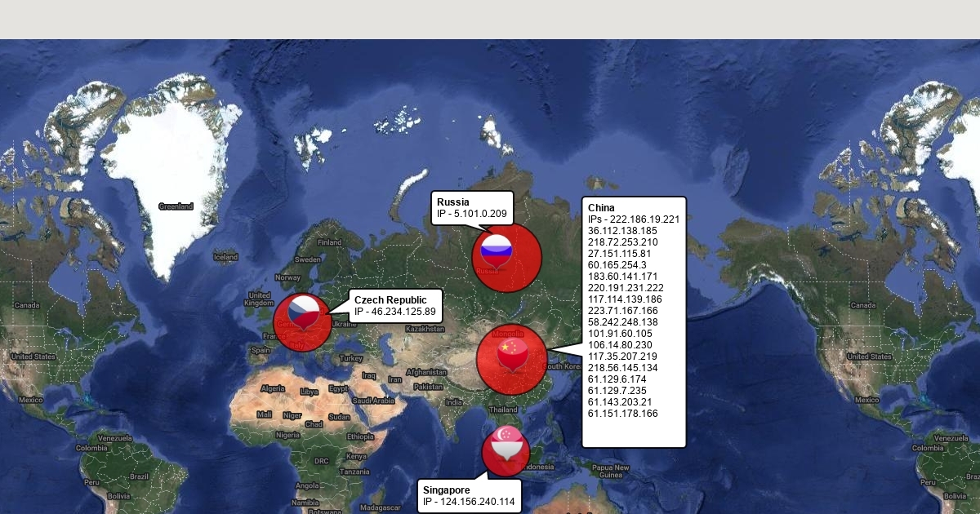Click IP 61.151.178.166 in China list

622,414
